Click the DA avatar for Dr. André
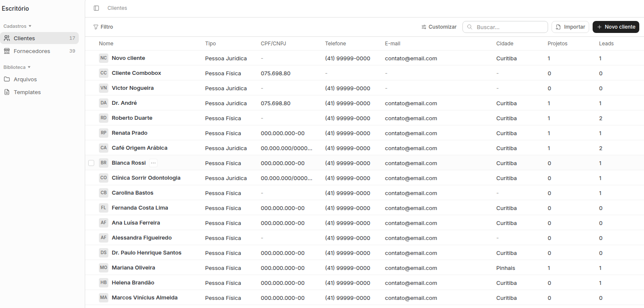Image resolution: width=644 pixels, height=308 pixels. [104, 103]
